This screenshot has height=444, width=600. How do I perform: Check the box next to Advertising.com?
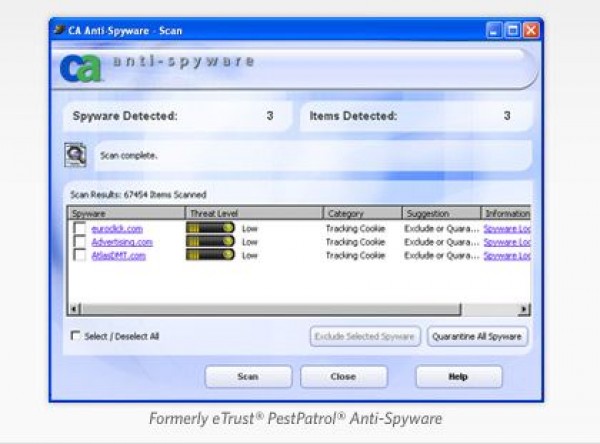coord(80,242)
